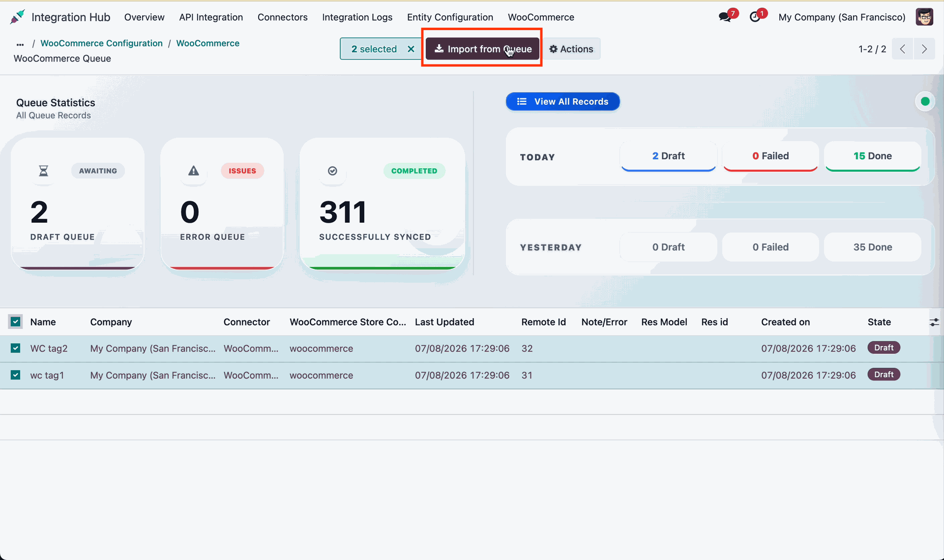Click the green status dot indicator
This screenshot has height=560, width=944.
point(925,101)
